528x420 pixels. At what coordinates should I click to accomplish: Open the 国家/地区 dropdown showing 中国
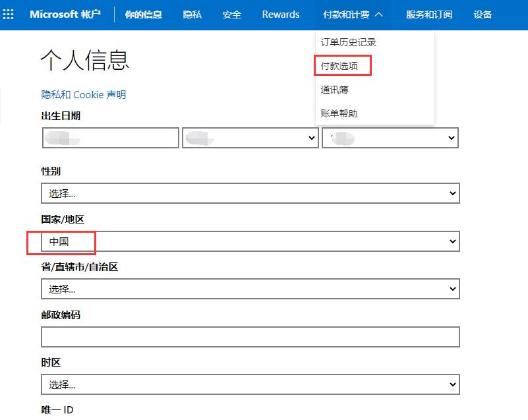click(x=250, y=241)
